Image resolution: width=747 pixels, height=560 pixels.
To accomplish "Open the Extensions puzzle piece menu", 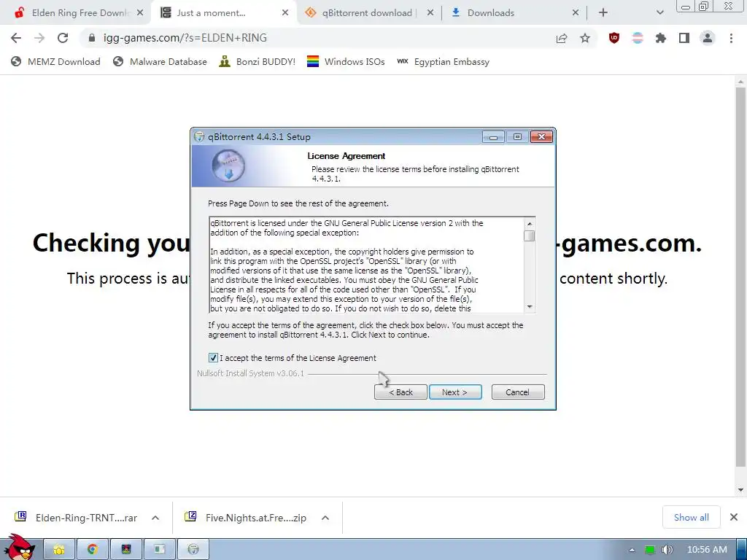I will [x=661, y=38].
